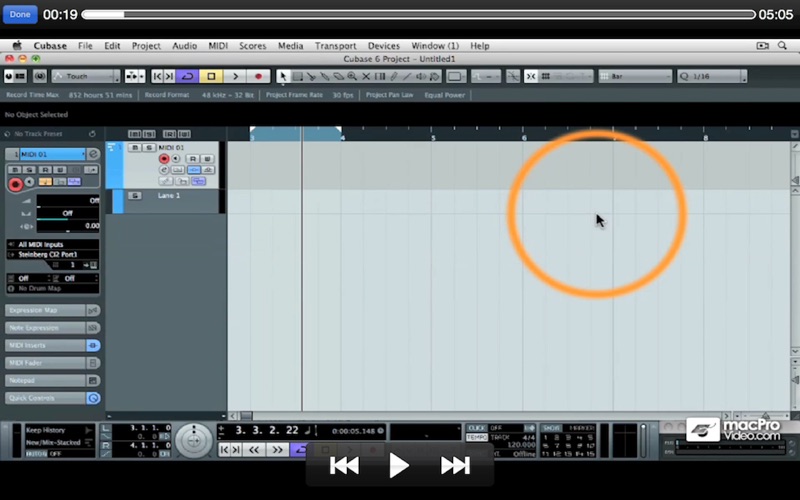Seek on the video progress bar
This screenshot has width=800, height=500.
click(418, 15)
